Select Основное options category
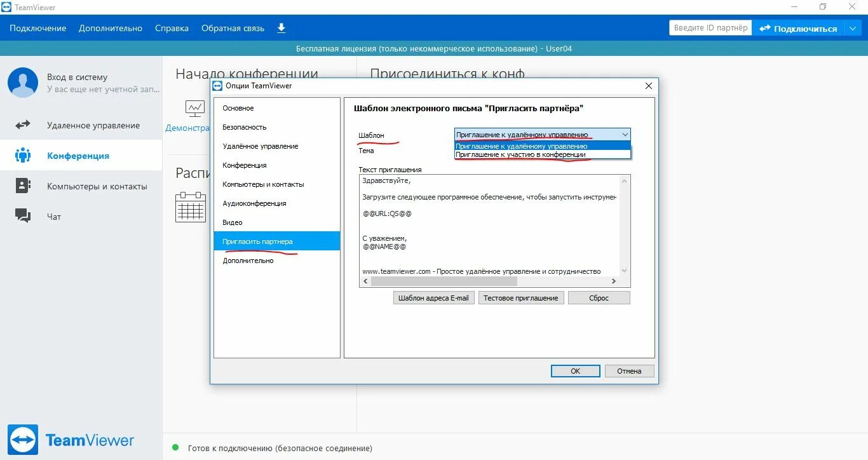The width and height of the screenshot is (868, 460). click(x=277, y=108)
